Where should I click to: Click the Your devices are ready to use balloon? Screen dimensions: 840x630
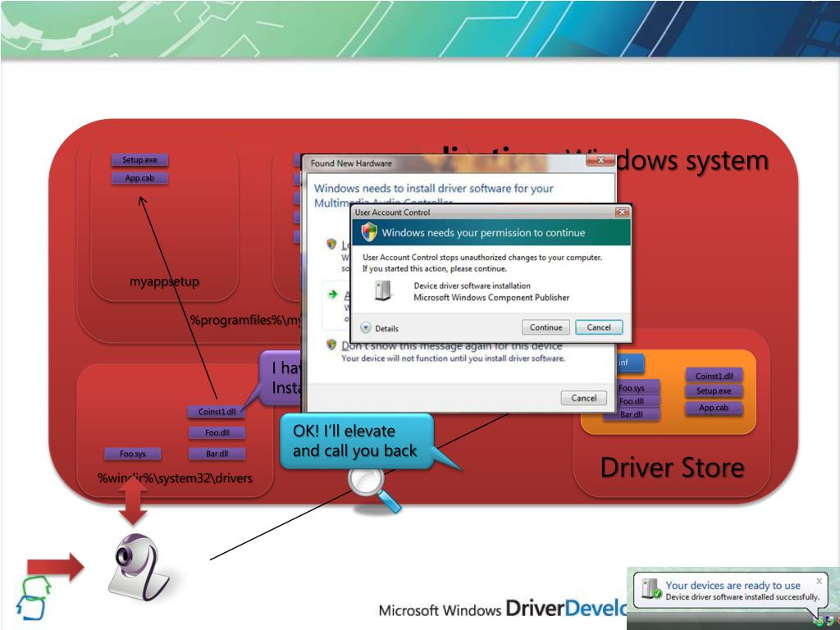(x=733, y=591)
